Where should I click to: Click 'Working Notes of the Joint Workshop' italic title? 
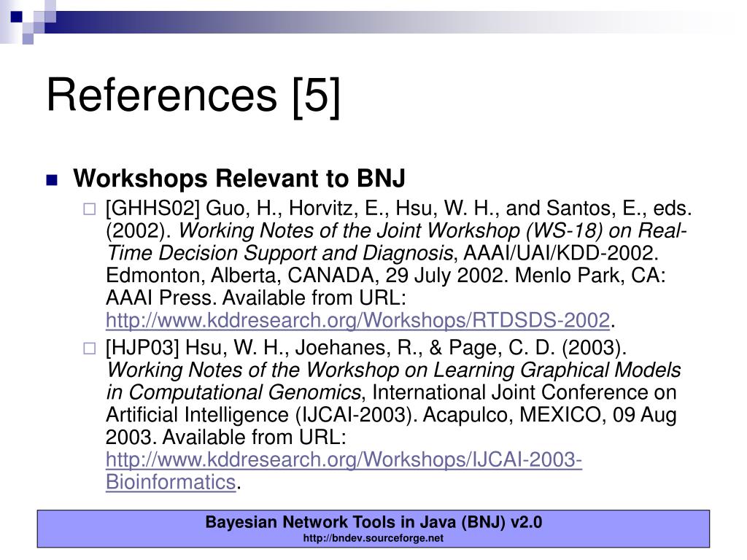coord(349,230)
